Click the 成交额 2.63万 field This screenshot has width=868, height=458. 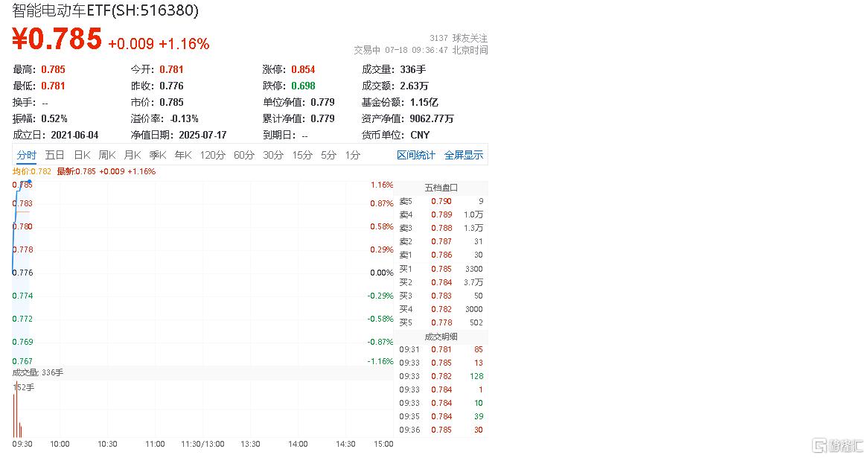[x=395, y=86]
